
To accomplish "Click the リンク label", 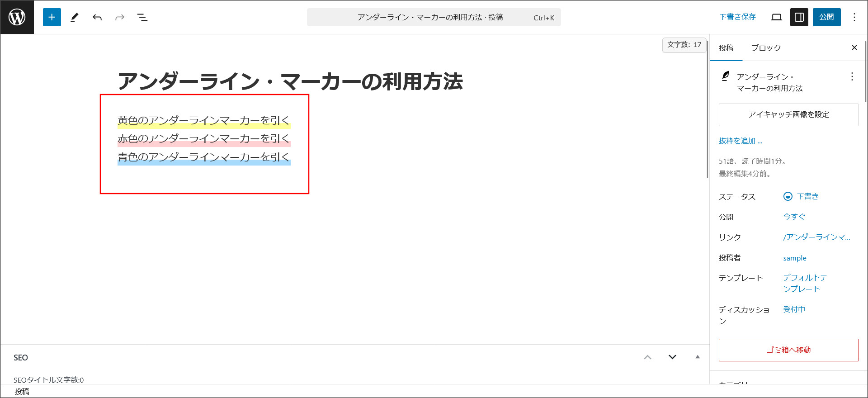I will tap(730, 237).
